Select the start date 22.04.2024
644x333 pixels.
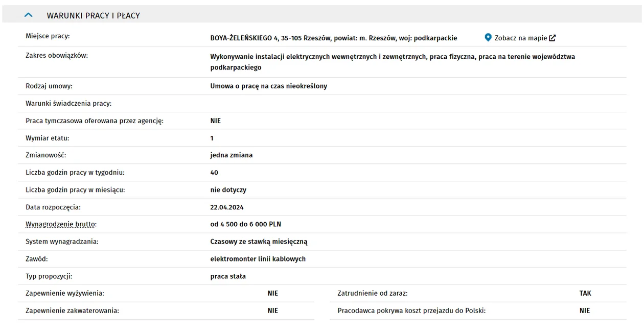click(227, 207)
